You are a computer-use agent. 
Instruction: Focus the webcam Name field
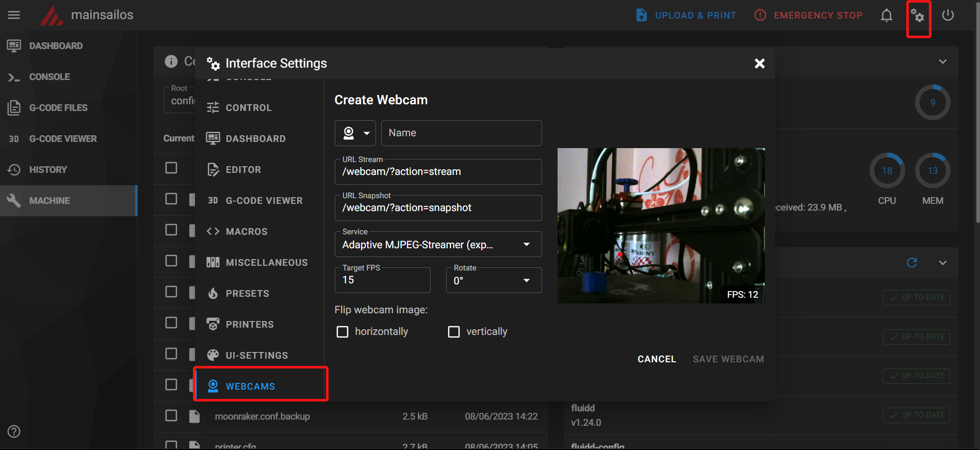click(x=462, y=133)
